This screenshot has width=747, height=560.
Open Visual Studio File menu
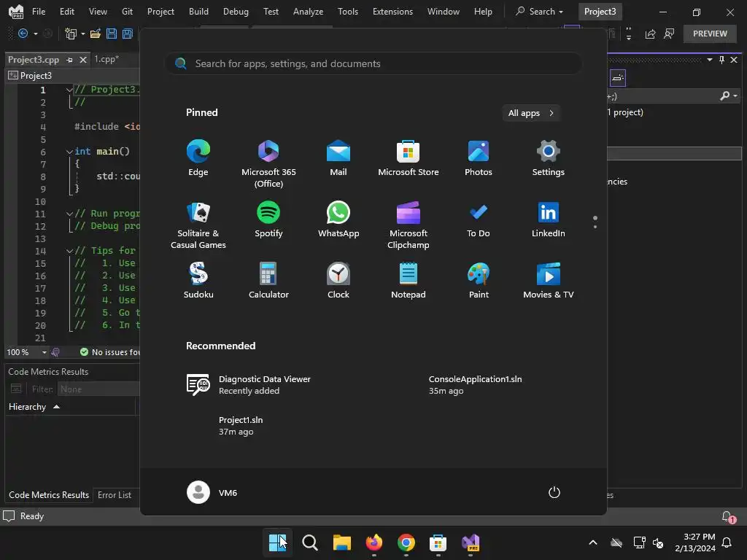[39, 12]
